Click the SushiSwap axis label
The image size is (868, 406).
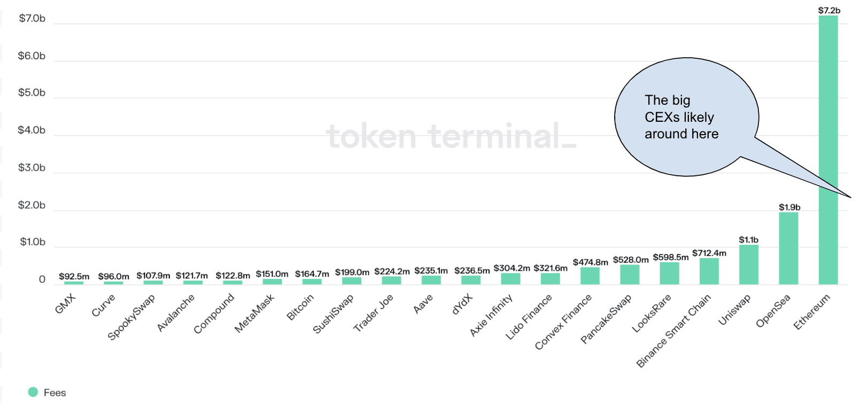[332, 314]
